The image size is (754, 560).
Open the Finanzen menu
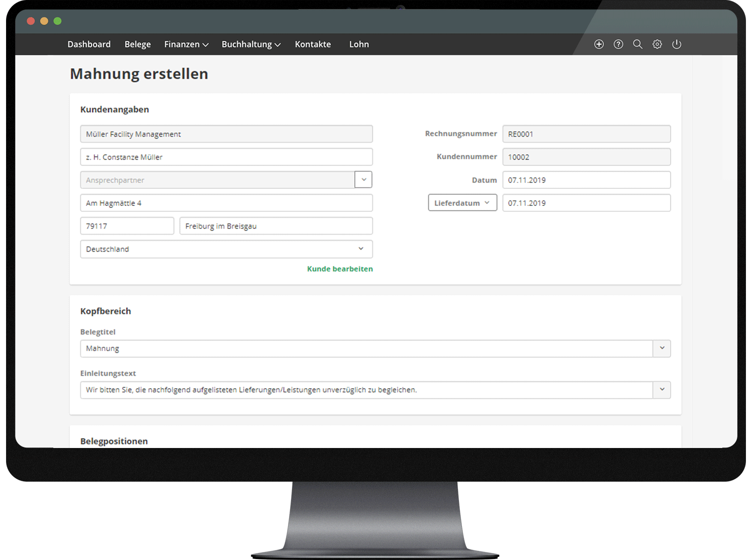(x=186, y=44)
